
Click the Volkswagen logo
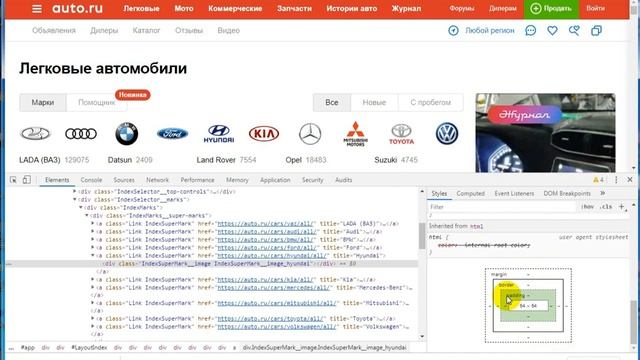pos(447,133)
